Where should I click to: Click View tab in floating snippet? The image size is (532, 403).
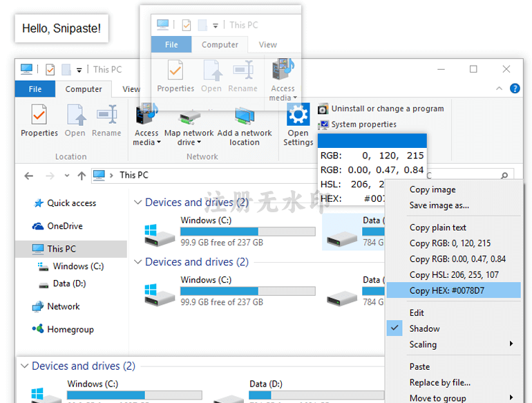(267, 44)
